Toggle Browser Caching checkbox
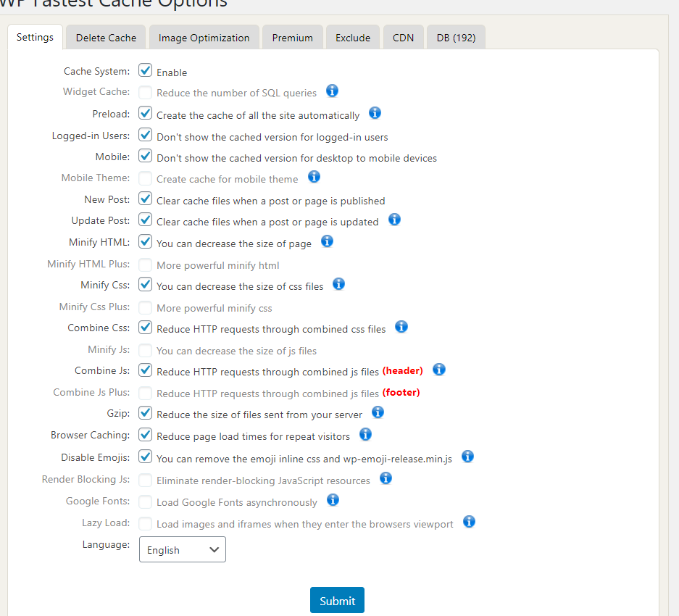This screenshot has height=616, width=679. pyautogui.click(x=146, y=435)
